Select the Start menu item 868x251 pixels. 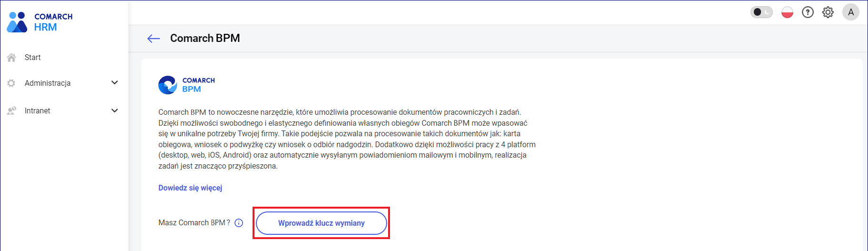tap(33, 58)
